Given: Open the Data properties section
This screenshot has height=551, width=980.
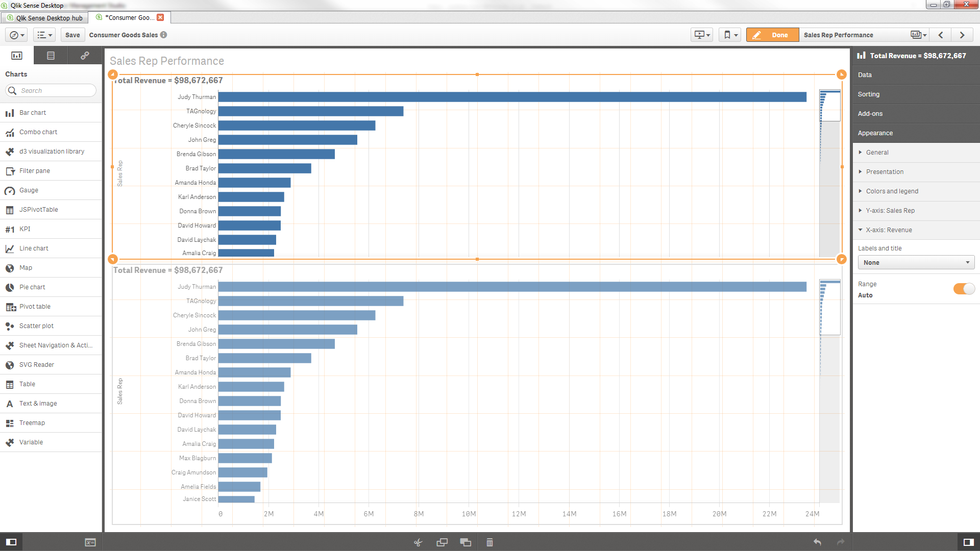Looking at the screenshot, I should [x=916, y=75].
